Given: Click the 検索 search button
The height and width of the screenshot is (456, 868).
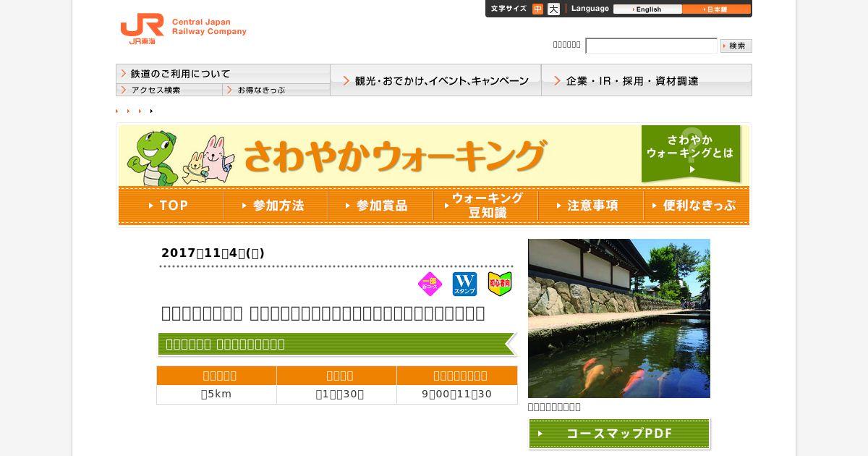Looking at the screenshot, I should 736,46.
